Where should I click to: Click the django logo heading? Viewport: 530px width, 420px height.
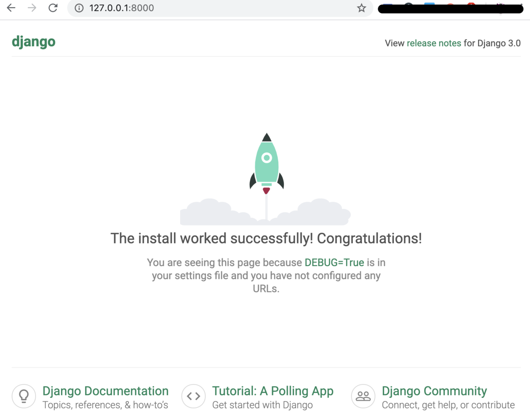(34, 42)
